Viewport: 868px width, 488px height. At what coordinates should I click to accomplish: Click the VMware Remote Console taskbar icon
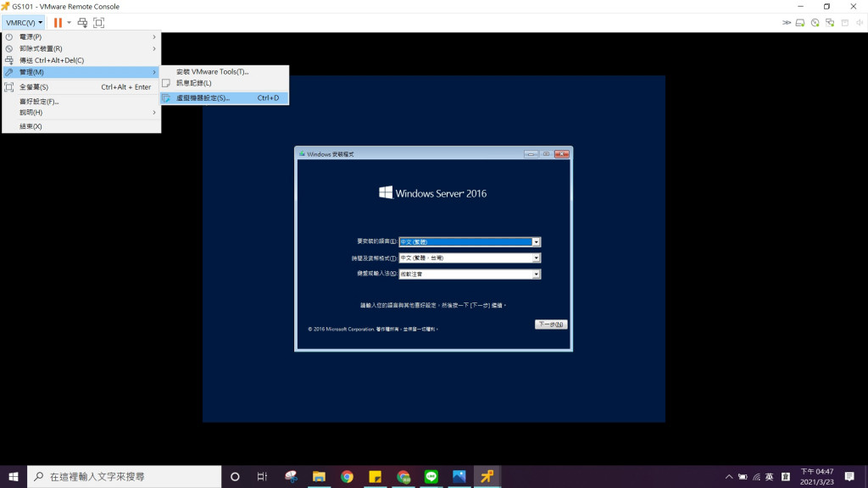coord(487,476)
